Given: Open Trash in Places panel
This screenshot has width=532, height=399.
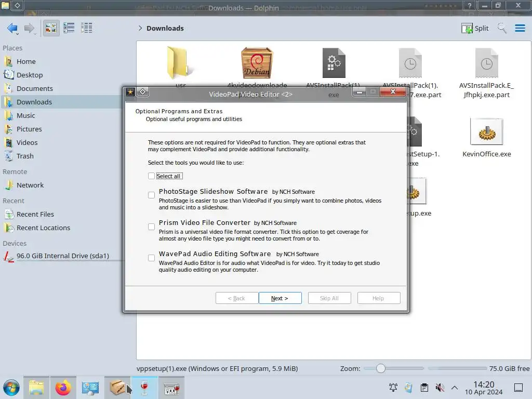Looking at the screenshot, I should pos(25,156).
